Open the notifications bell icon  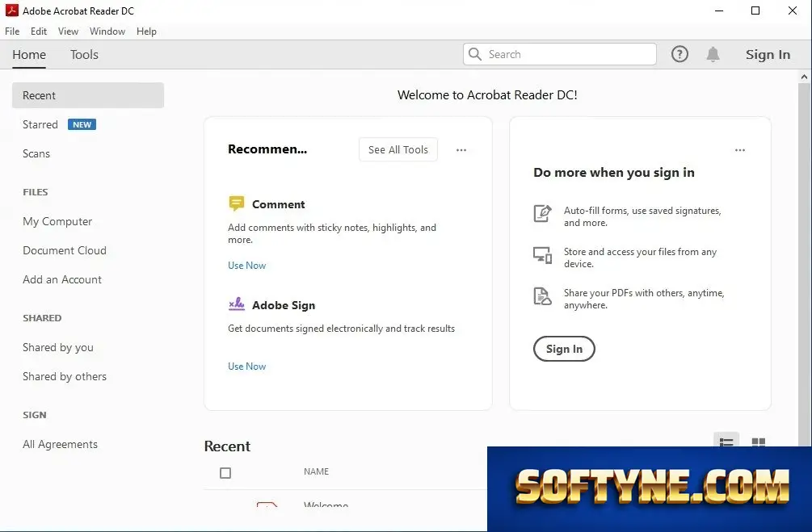[x=713, y=54]
